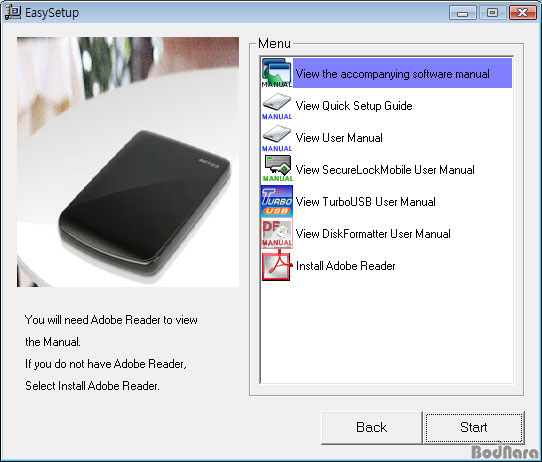Select Install Adobe Reader entry
Screen dimensions: 542x462
pos(346,266)
